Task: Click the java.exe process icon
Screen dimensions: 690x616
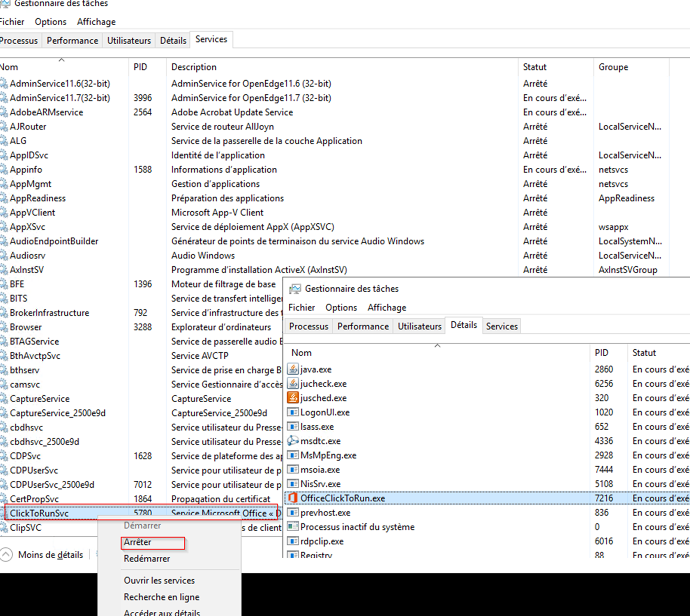Action: (x=292, y=369)
